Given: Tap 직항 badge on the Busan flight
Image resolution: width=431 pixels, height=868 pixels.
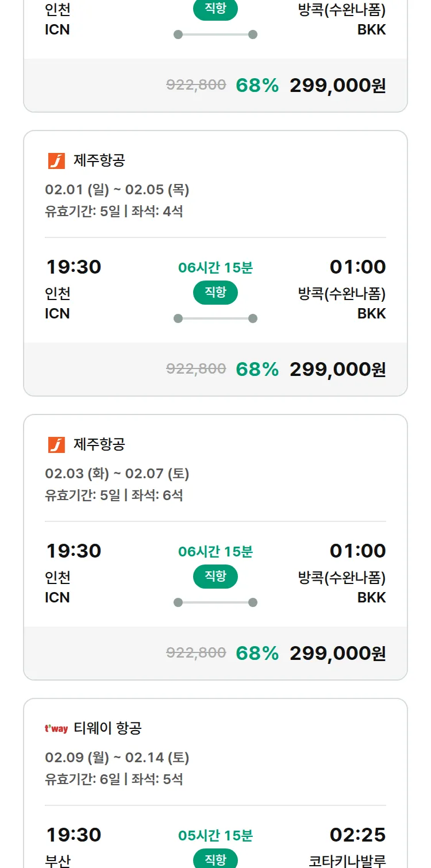Looking at the screenshot, I should tap(215, 859).
